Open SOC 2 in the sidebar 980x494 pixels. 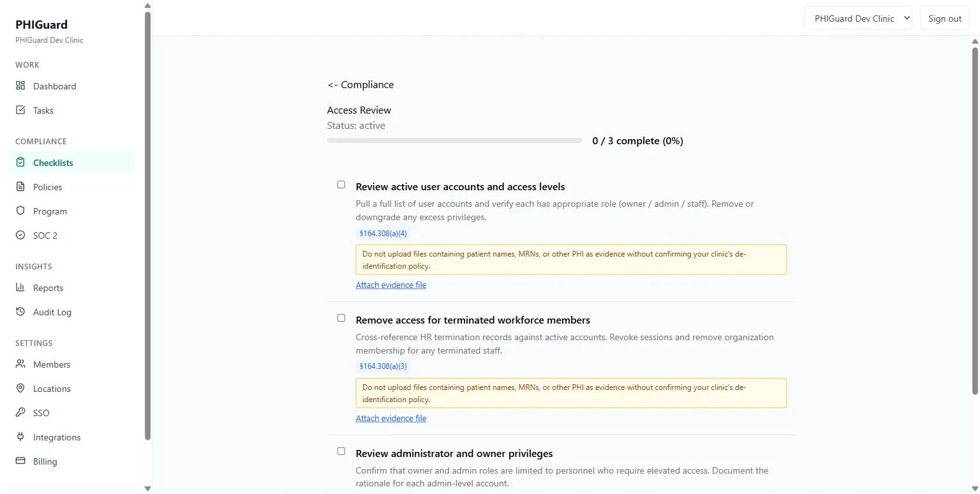71,236
